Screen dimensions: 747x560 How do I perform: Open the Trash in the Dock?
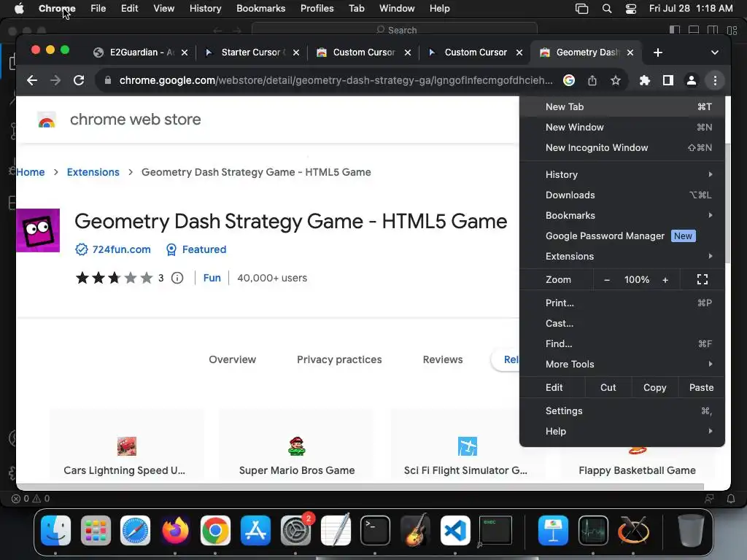pyautogui.click(x=691, y=531)
